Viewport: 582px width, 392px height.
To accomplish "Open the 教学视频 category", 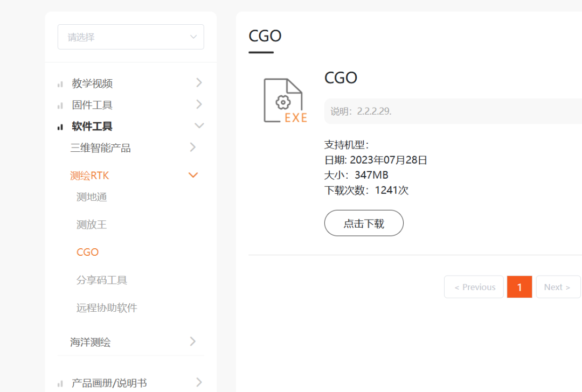I will [x=92, y=83].
